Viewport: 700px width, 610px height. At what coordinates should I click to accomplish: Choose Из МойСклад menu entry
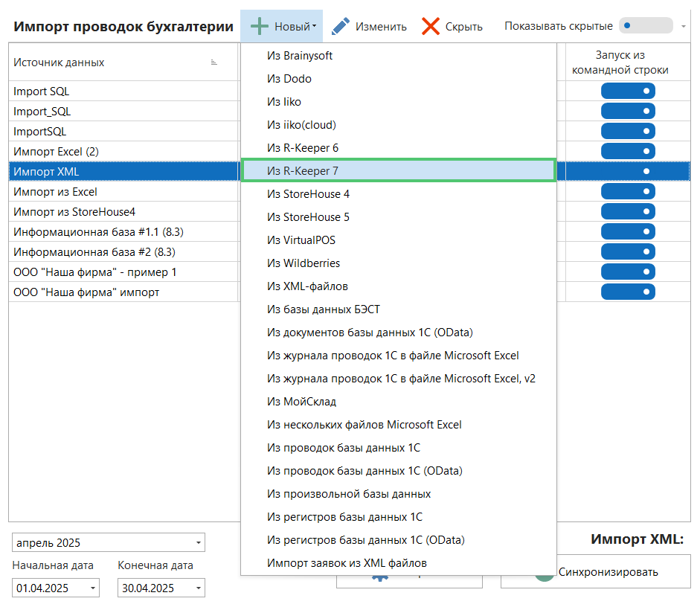(x=301, y=402)
